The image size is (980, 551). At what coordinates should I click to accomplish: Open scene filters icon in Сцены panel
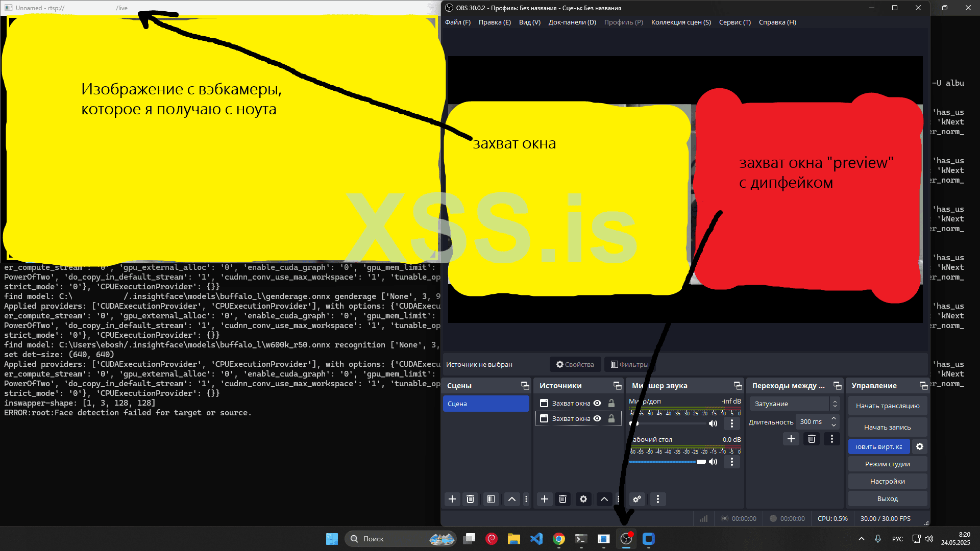coord(491,499)
